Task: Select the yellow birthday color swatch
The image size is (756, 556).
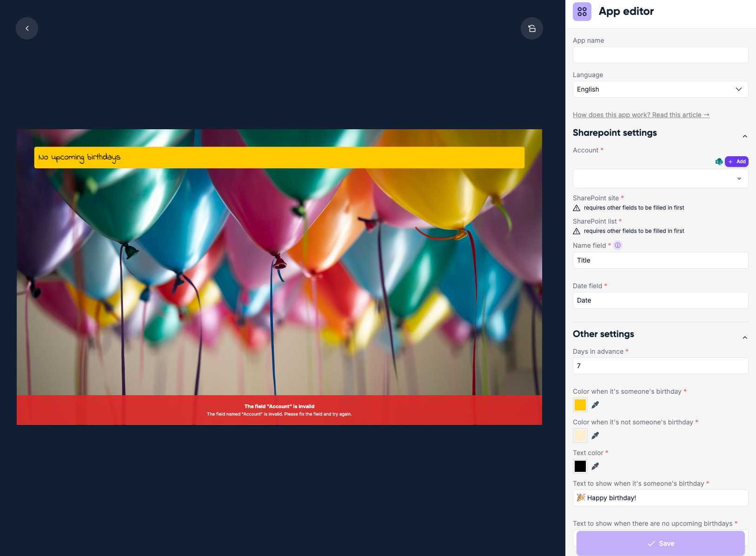Action: pos(580,405)
